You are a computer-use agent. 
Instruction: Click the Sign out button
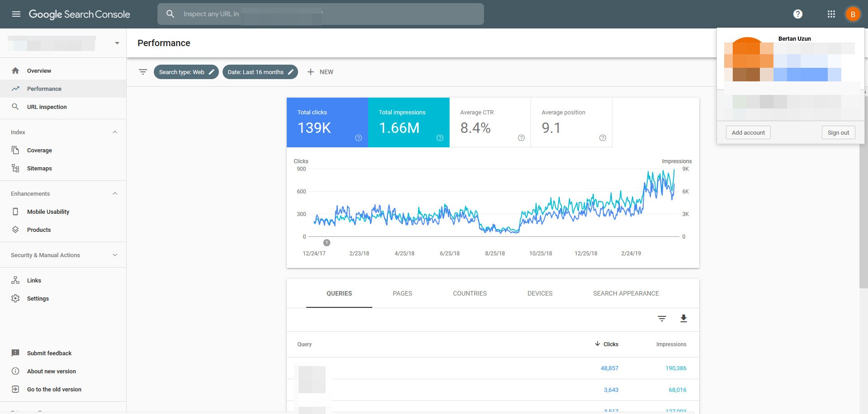tap(838, 132)
